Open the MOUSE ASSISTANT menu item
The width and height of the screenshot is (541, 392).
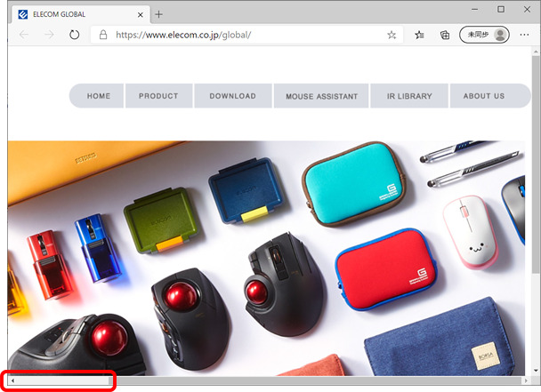[321, 96]
